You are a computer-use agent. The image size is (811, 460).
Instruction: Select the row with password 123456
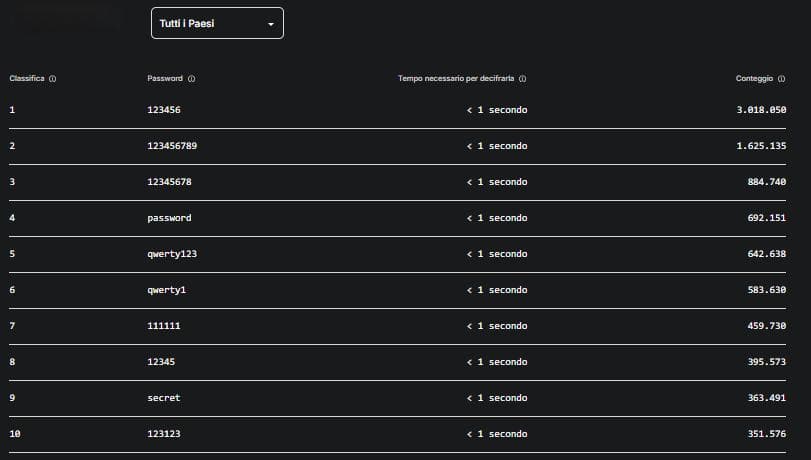click(397, 110)
